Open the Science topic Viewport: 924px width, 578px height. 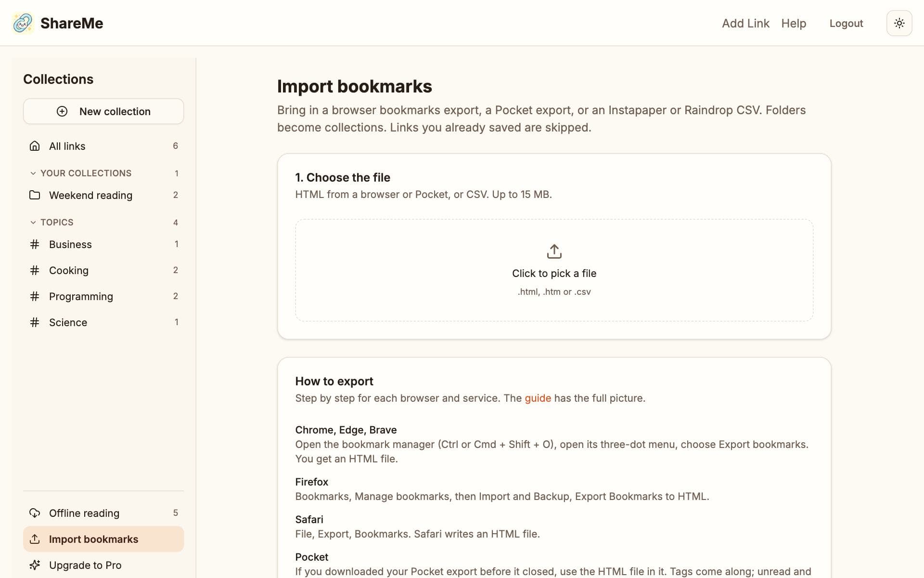pos(103,322)
